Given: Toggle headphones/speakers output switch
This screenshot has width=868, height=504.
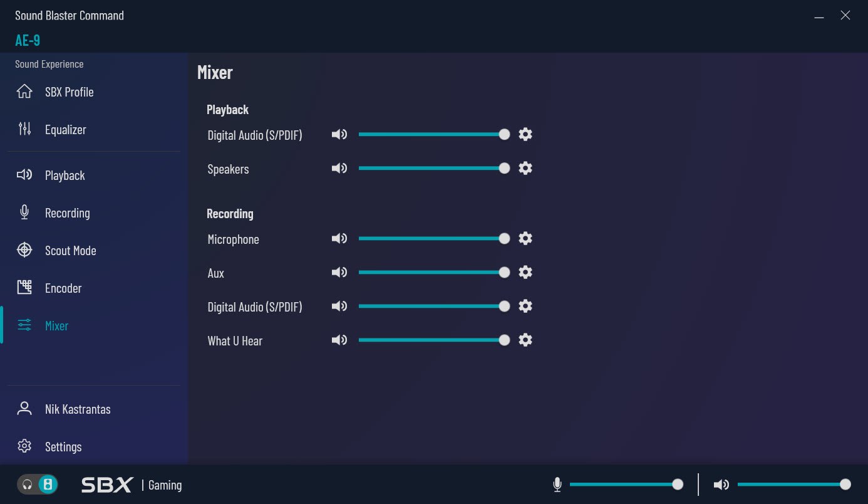Looking at the screenshot, I should (x=38, y=485).
